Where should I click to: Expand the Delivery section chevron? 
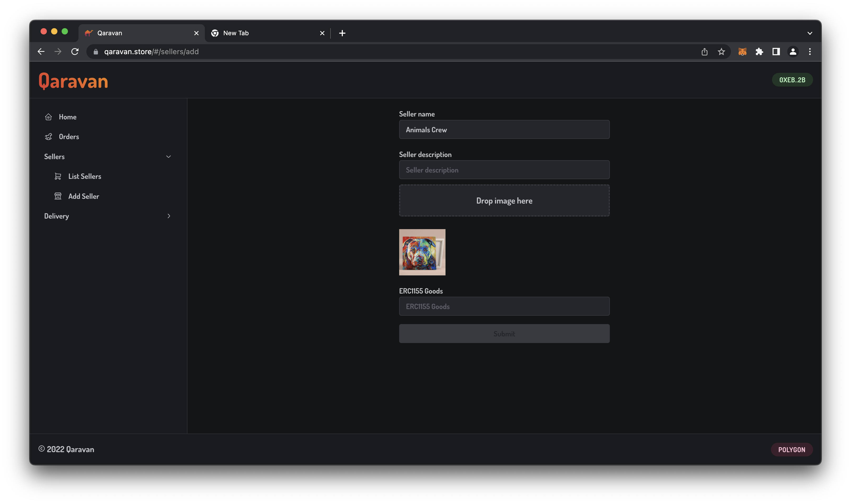click(x=169, y=216)
